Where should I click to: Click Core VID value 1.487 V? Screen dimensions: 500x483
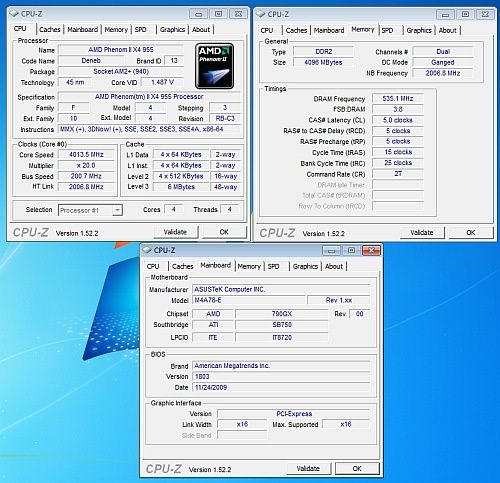[162, 82]
